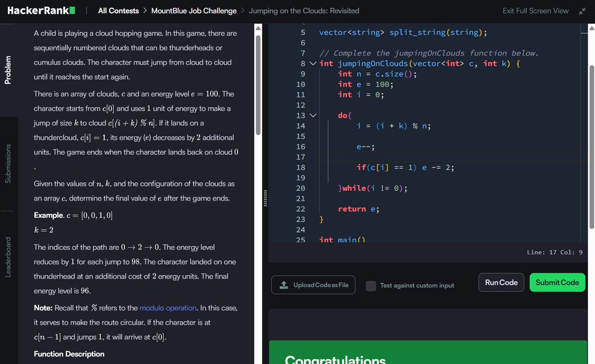Click the 'k = 2' example line
The width and height of the screenshot is (595, 364).
coord(44,230)
